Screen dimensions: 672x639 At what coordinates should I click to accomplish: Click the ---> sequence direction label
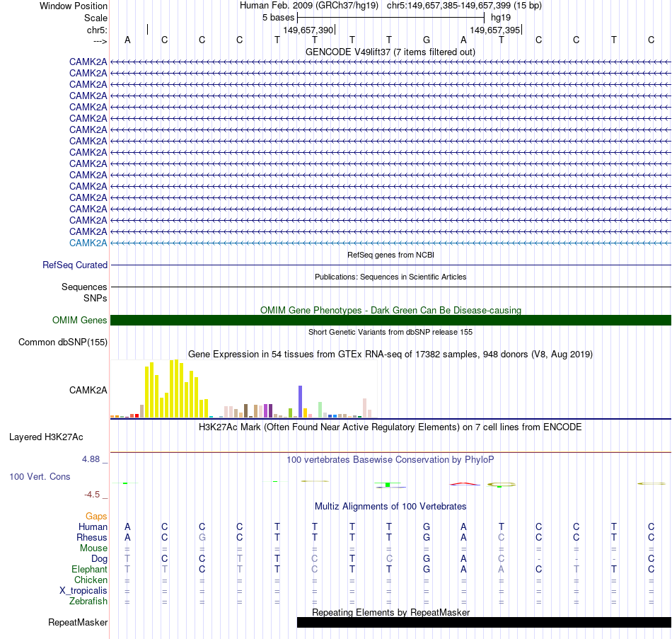pyautogui.click(x=100, y=41)
